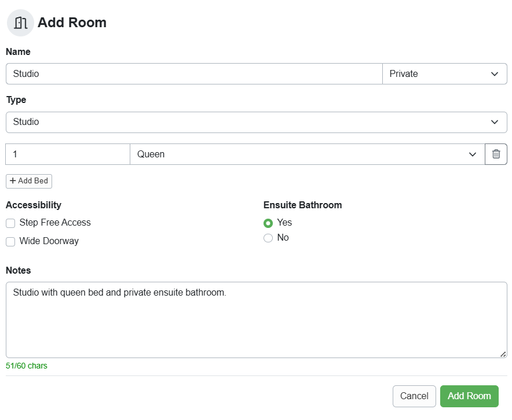This screenshot has height=420, width=512.
Task: Click the bed quantity field showing 1
Action: tap(68, 154)
